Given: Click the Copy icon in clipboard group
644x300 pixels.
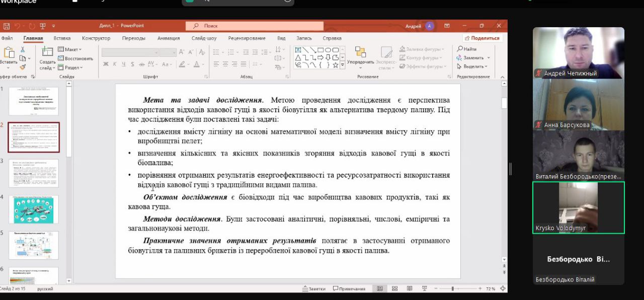Looking at the screenshot, I should (x=23, y=58).
